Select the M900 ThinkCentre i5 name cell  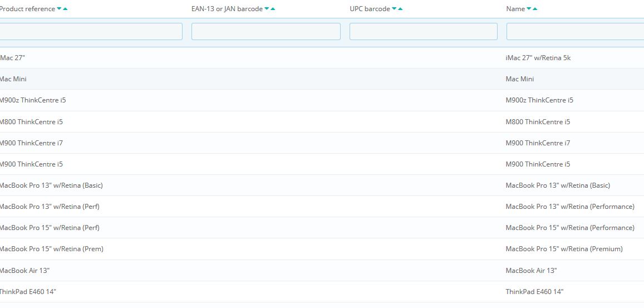[x=538, y=164]
